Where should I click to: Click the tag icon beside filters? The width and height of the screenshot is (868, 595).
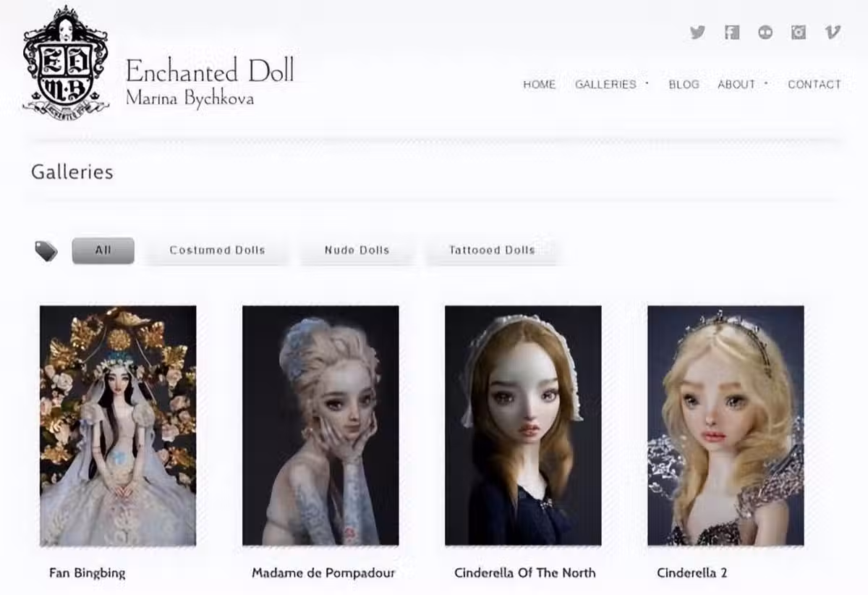point(46,250)
